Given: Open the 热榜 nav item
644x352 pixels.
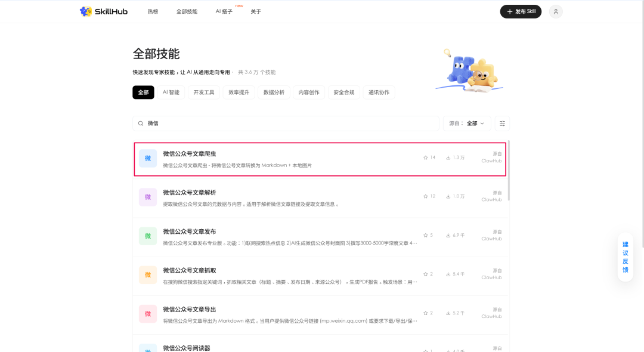Looking at the screenshot, I should tap(153, 11).
